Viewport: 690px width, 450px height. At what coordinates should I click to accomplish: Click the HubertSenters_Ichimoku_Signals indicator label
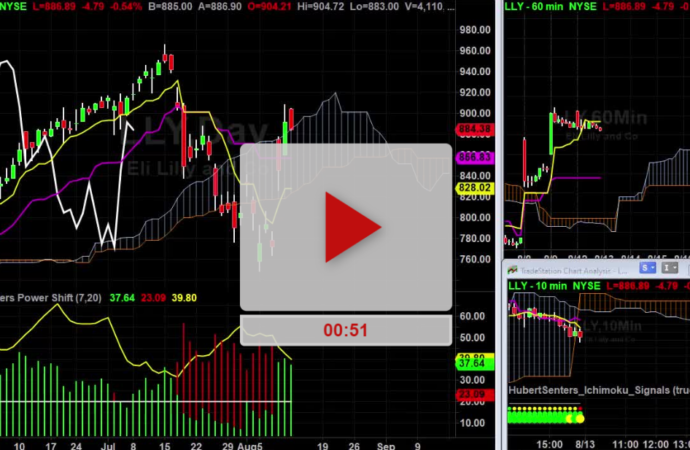(x=599, y=390)
